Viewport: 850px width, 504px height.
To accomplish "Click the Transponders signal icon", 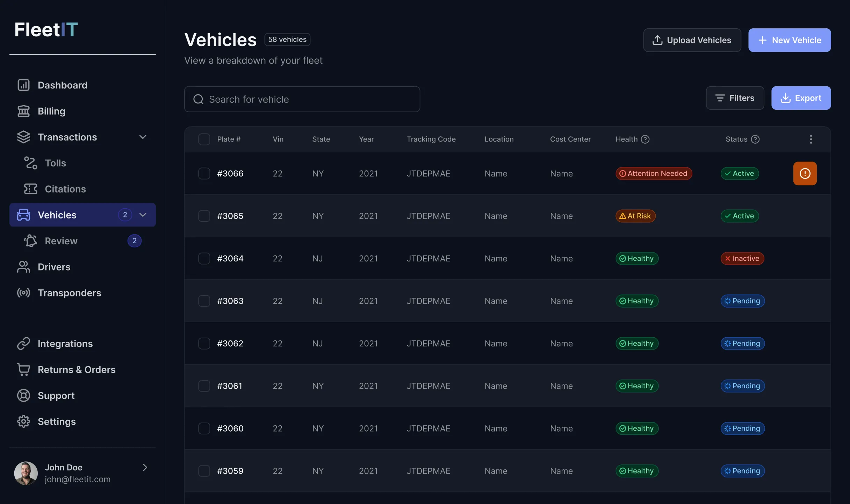I will tap(23, 293).
